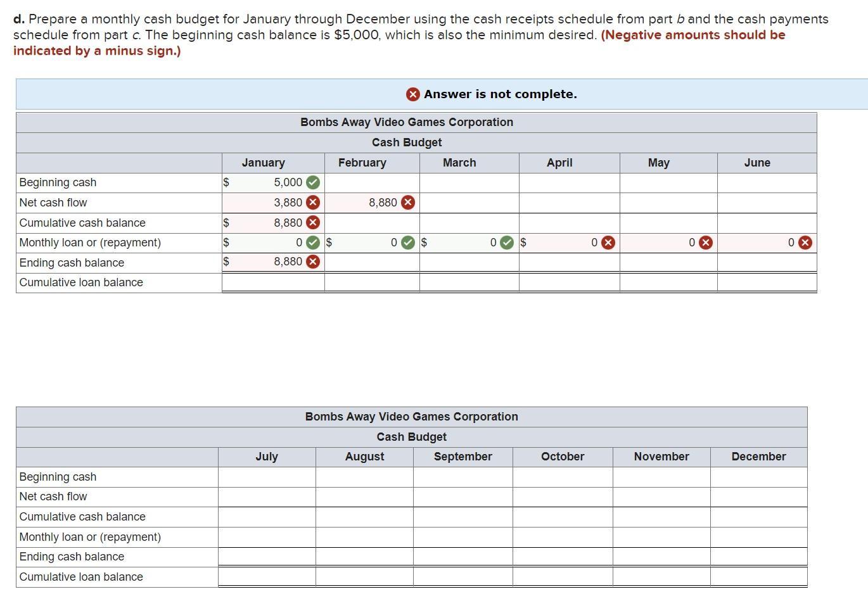Select December beginning cash input cell
Screen dimensions: 868x613
click(x=759, y=477)
